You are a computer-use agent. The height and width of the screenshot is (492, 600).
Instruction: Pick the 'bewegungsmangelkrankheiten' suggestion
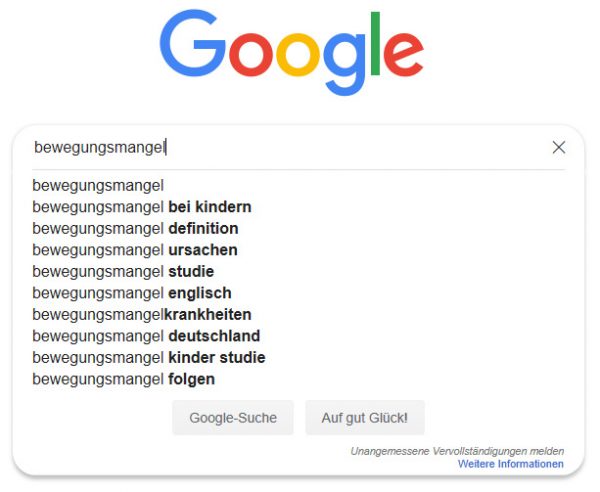point(141,315)
